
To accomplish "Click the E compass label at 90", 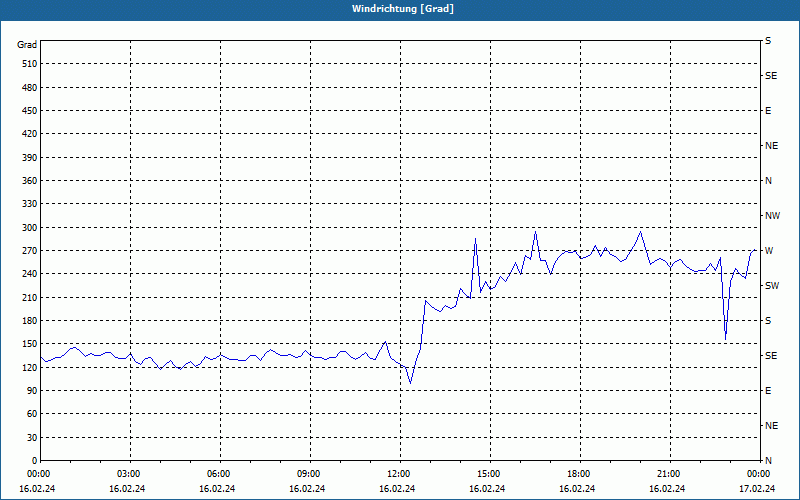I will [768, 391].
